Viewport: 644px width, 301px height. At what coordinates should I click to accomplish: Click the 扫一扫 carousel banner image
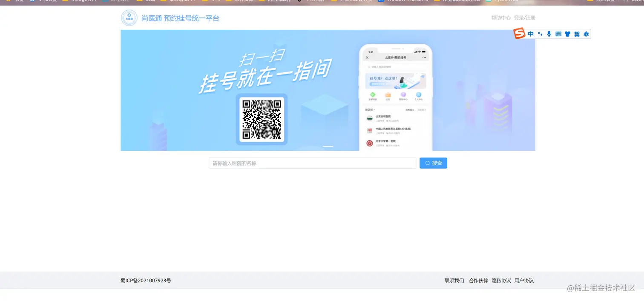(328, 90)
